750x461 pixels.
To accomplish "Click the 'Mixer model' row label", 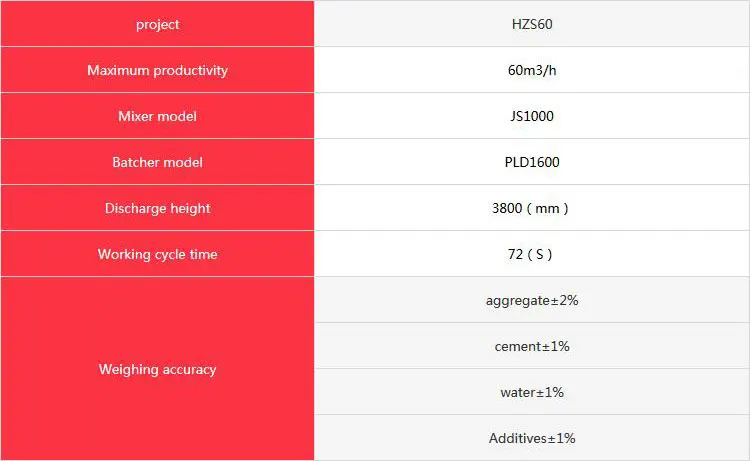I will 157,116.
